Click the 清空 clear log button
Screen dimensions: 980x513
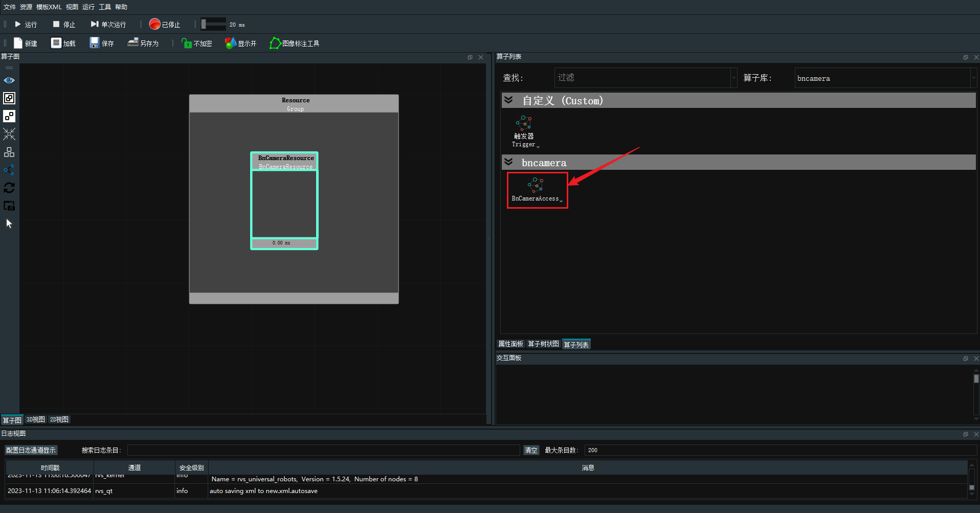tap(531, 450)
